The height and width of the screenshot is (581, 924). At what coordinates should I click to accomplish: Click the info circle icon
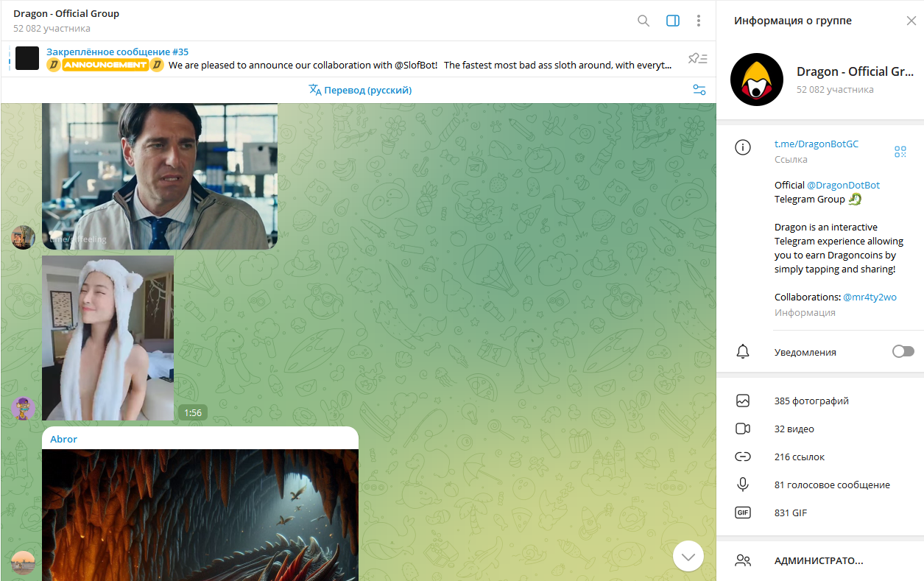(x=743, y=147)
